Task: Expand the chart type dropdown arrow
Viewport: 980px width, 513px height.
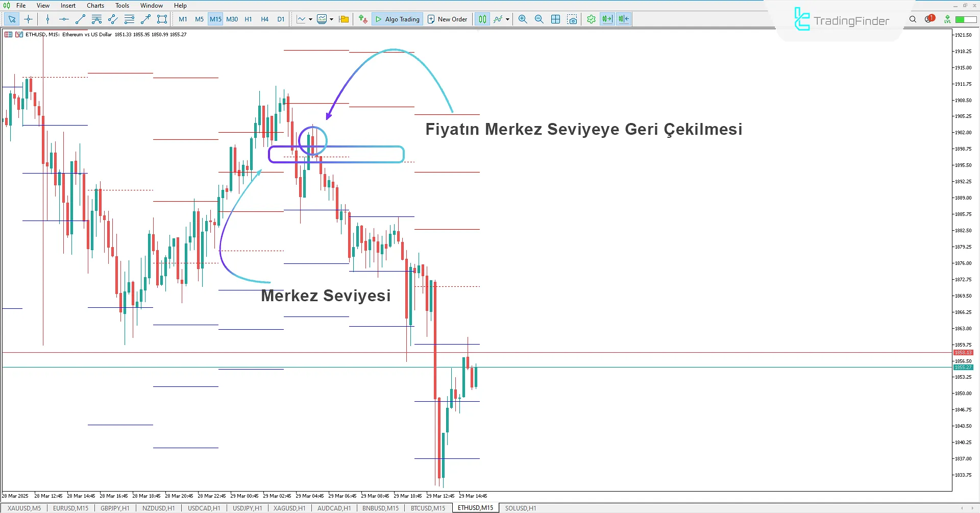Action: point(310,19)
